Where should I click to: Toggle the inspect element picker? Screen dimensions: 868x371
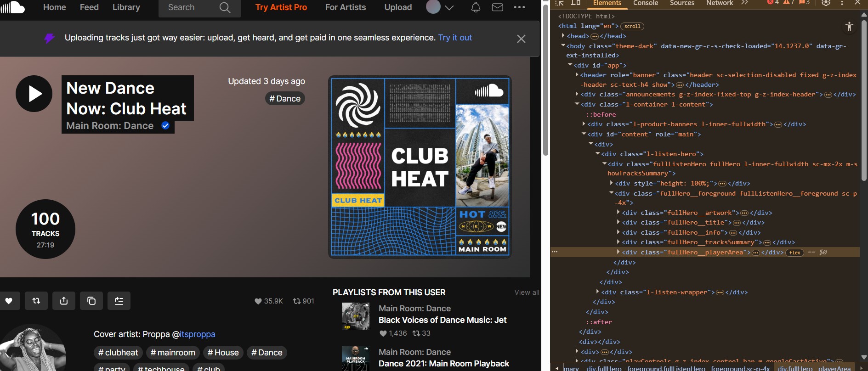pos(560,3)
